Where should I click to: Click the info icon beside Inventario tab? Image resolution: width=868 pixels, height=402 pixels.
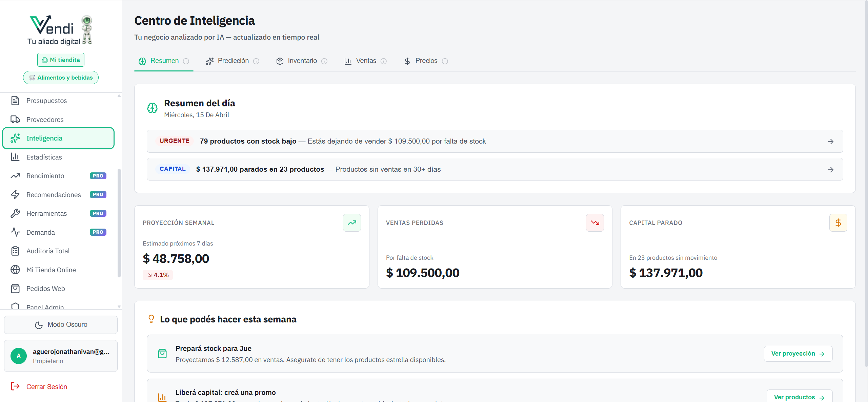tap(324, 61)
